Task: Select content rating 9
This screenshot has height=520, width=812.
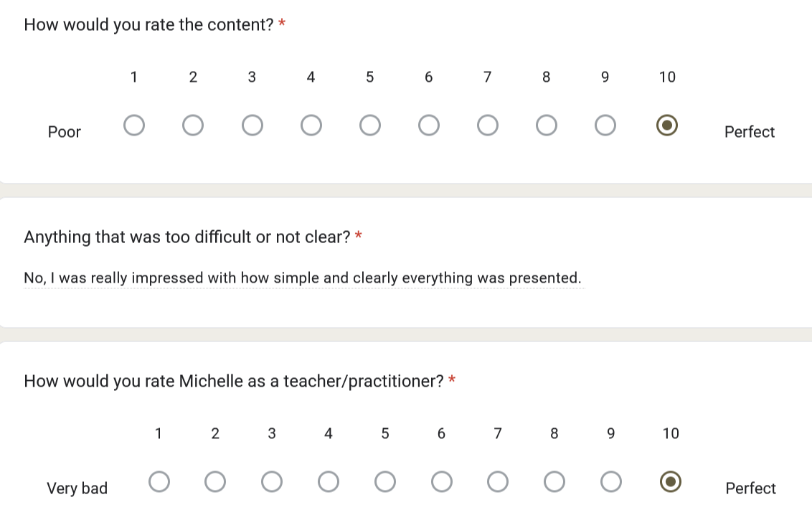Action: point(605,126)
